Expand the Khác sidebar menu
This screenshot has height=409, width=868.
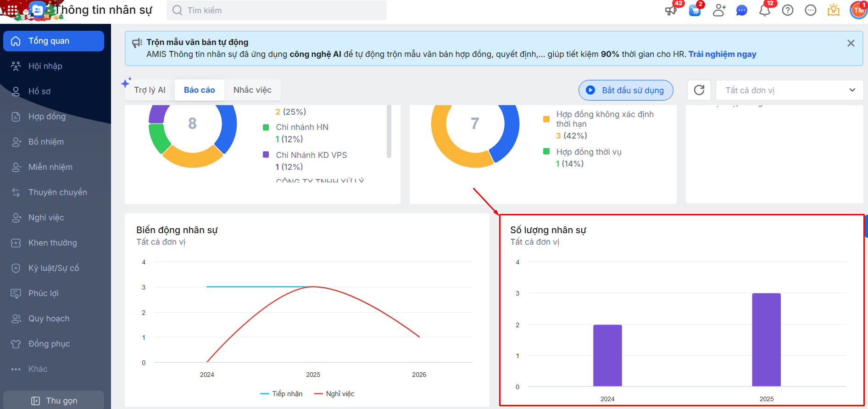pyautogui.click(x=38, y=369)
